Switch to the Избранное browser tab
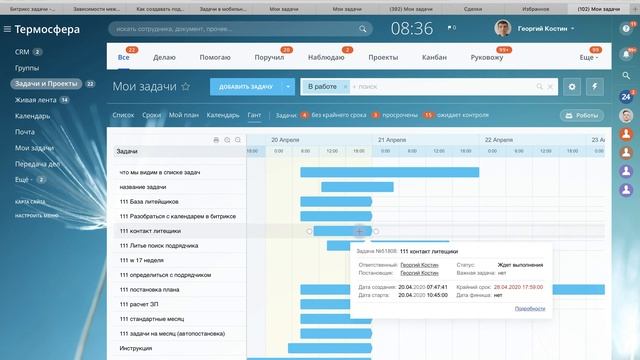The height and width of the screenshot is (360, 640). click(536, 9)
